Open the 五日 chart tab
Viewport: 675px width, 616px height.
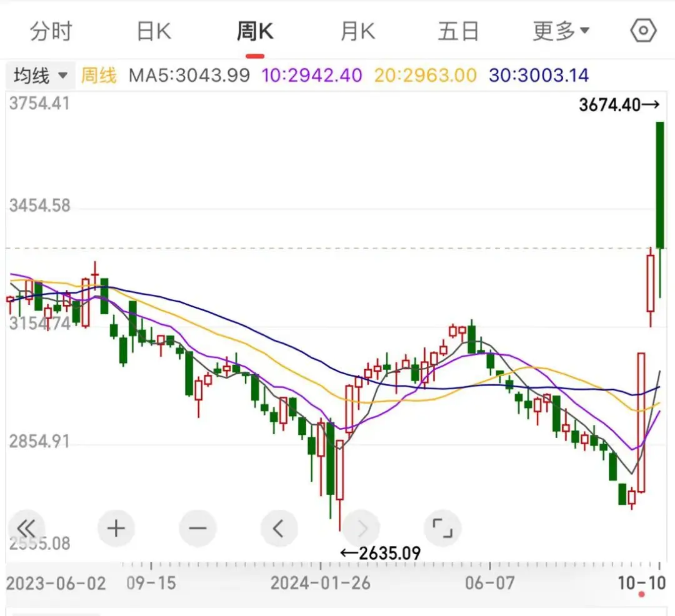[x=459, y=31]
